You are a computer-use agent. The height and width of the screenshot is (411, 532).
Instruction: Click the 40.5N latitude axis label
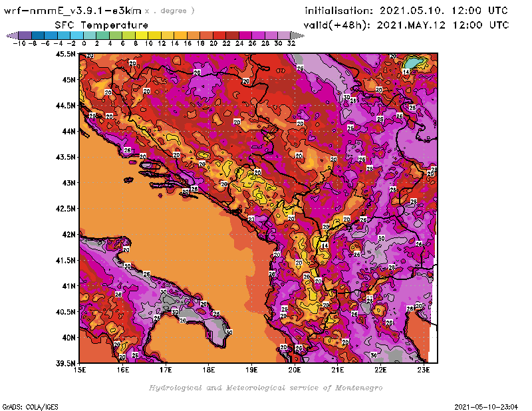point(66,312)
